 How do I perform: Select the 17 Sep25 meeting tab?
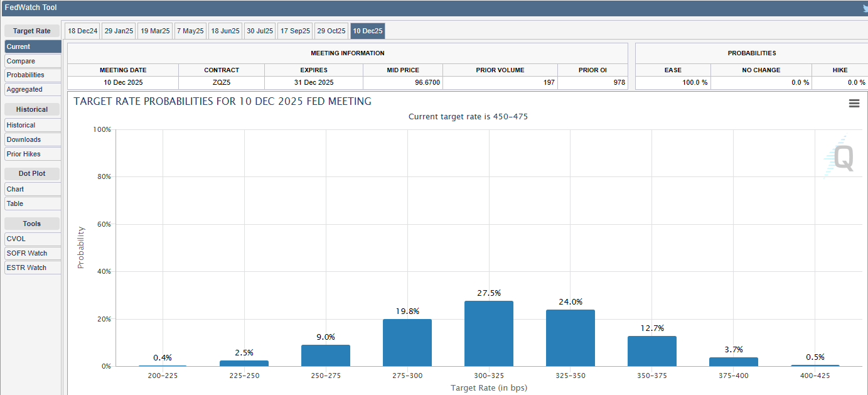pos(295,31)
